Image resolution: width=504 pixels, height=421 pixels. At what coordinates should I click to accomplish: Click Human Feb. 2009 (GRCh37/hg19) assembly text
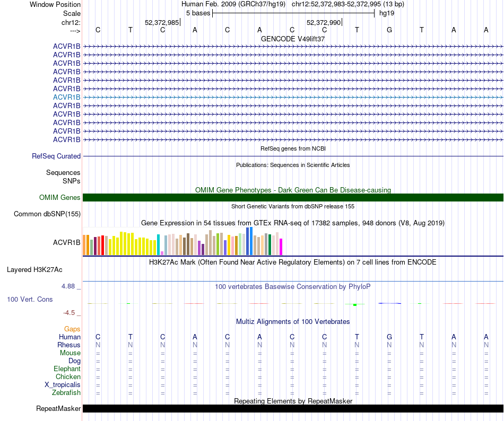[x=233, y=4]
